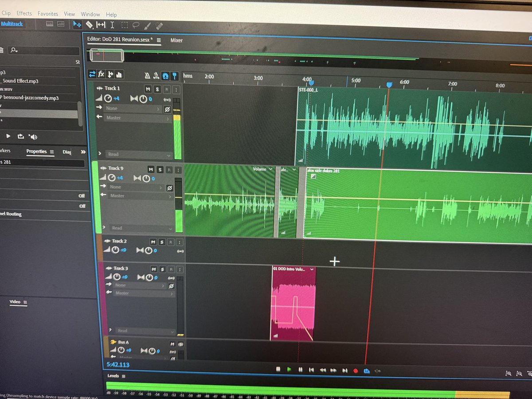Select the Marquee Selection tool
This screenshot has height=399, width=532.
point(125,26)
